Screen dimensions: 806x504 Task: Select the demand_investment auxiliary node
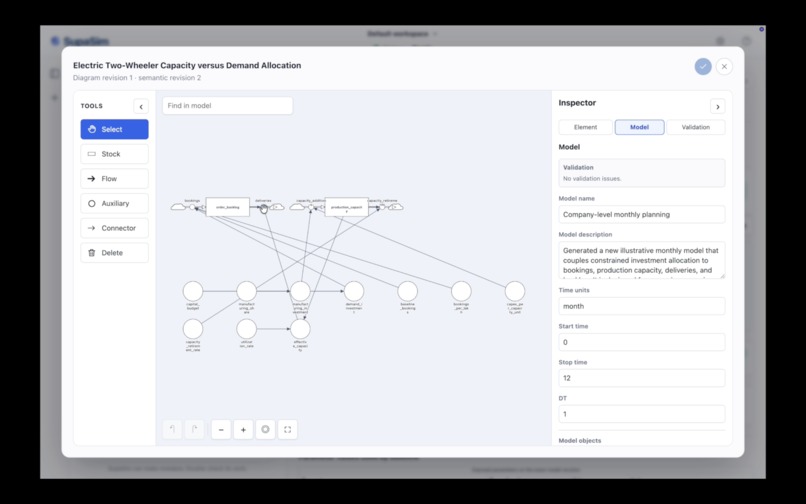pos(354,291)
